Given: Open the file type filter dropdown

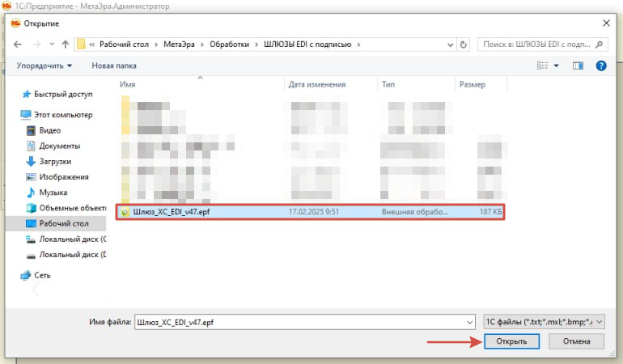Looking at the screenshot, I should [x=542, y=321].
